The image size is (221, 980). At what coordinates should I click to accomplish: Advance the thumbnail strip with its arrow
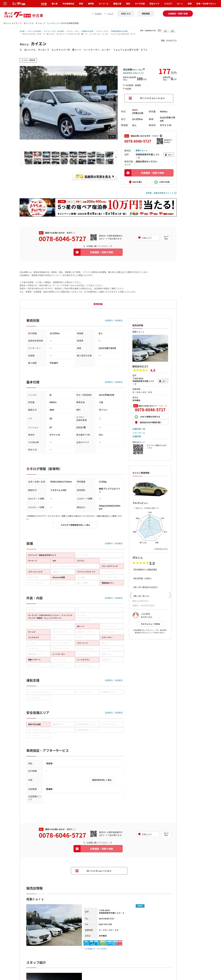(116, 157)
